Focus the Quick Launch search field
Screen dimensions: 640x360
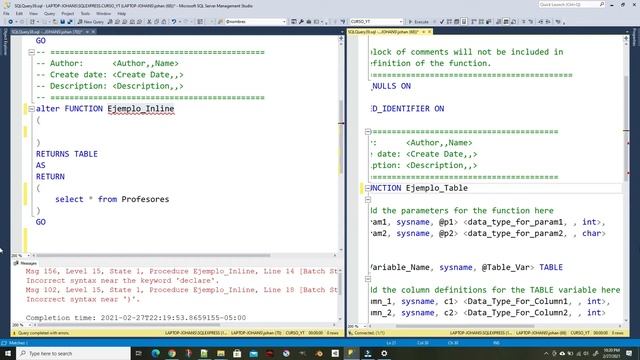571,4
